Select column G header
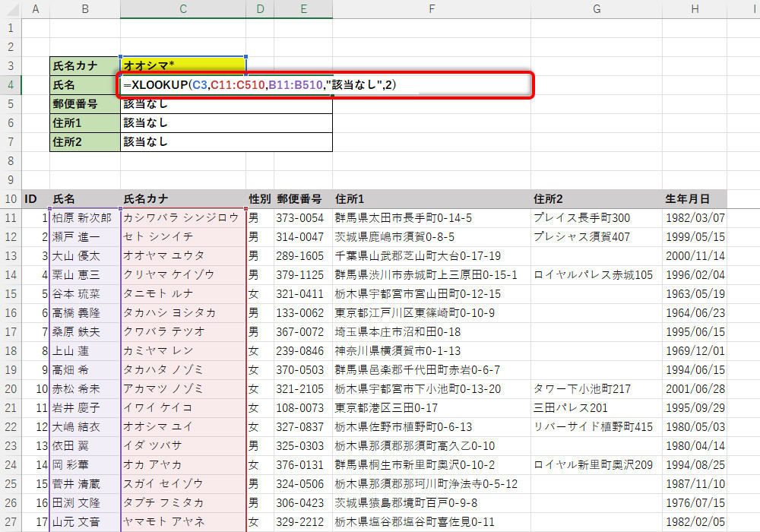Viewport: 760px width, 532px height. 596,8
